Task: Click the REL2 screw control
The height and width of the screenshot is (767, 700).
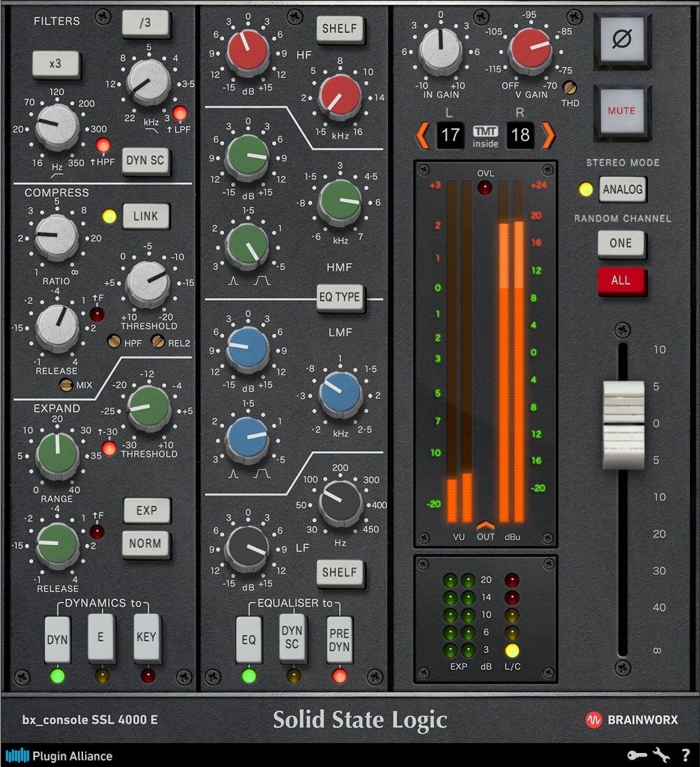Action: [x=158, y=341]
